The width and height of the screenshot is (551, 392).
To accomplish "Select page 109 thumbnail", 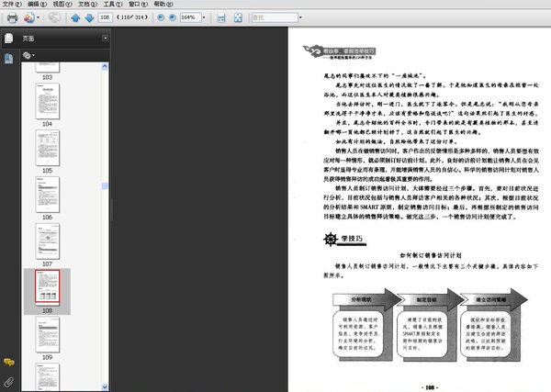I will point(48,334).
